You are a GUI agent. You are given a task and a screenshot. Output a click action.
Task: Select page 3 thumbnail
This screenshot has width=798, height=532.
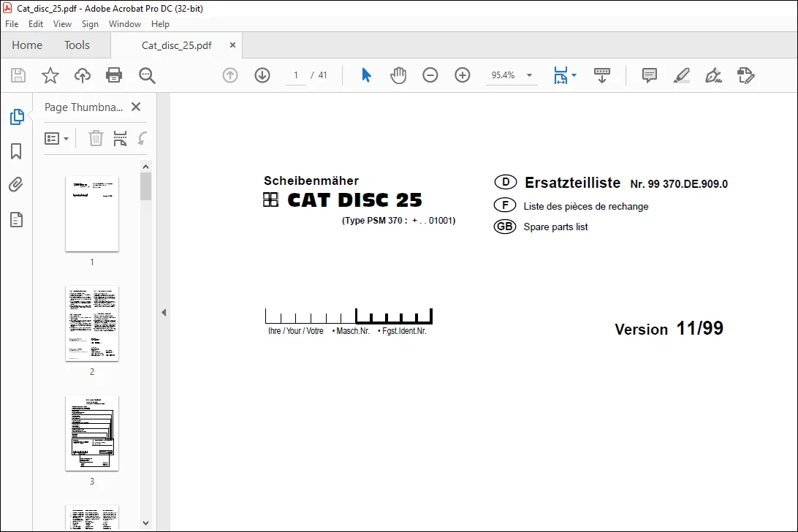pos(92,433)
